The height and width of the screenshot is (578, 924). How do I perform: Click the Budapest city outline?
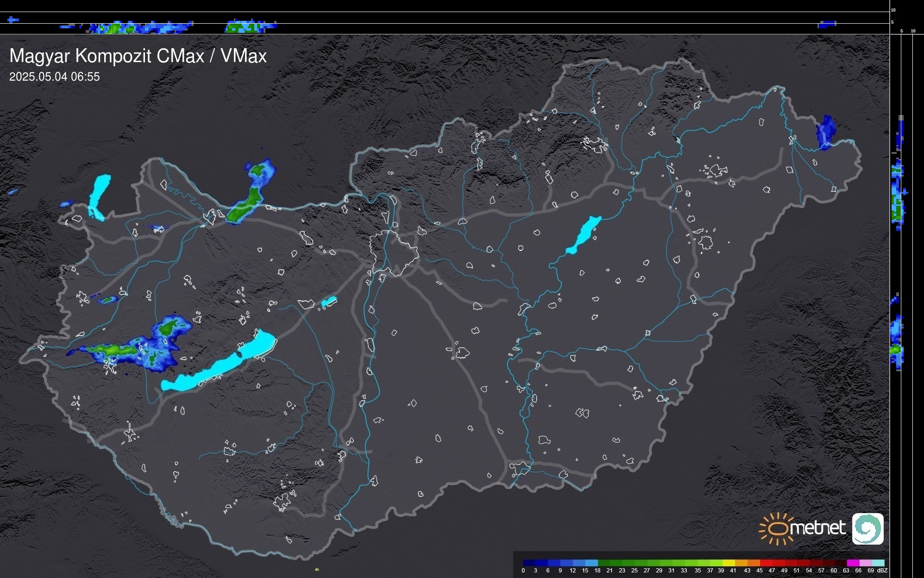(x=394, y=253)
